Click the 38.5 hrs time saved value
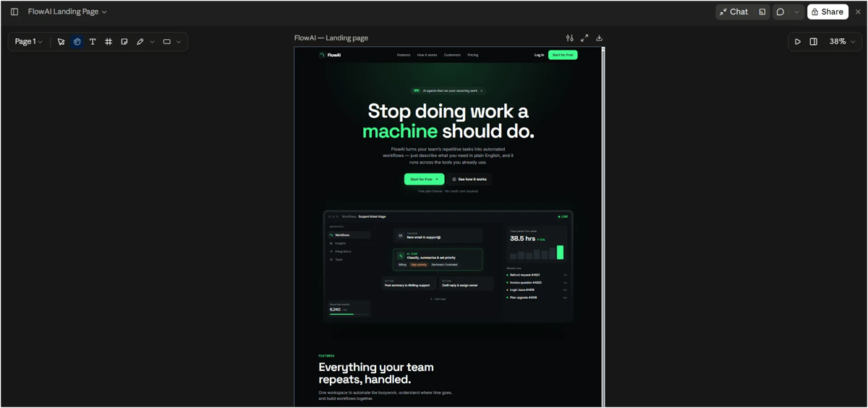868x408 pixels. tap(522, 239)
